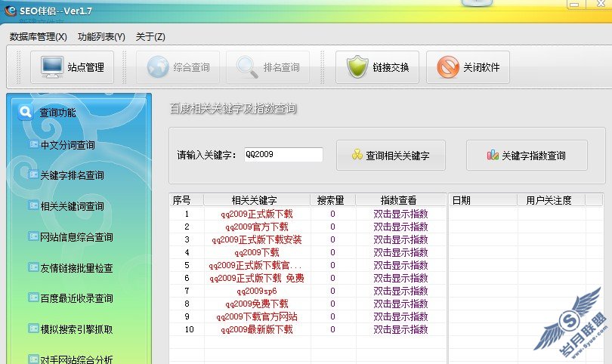This screenshot has height=364, width=612.
Task: Click the icon beside 中文分词查询
Action: pyautogui.click(x=33, y=144)
